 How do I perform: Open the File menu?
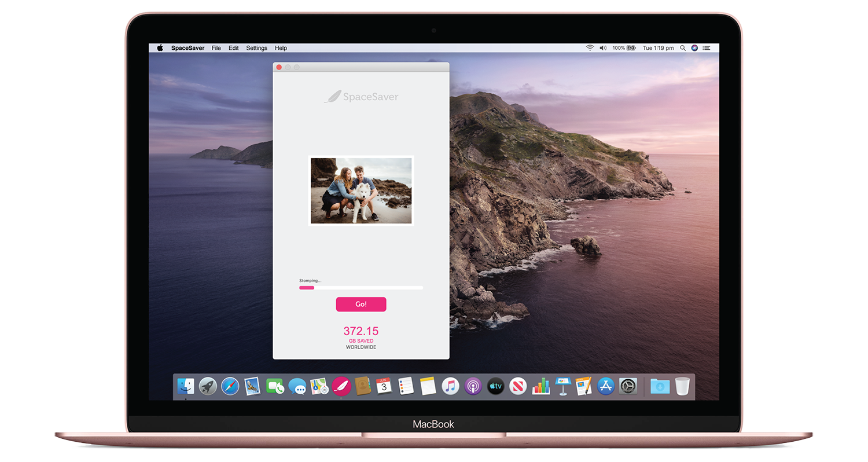tap(216, 48)
